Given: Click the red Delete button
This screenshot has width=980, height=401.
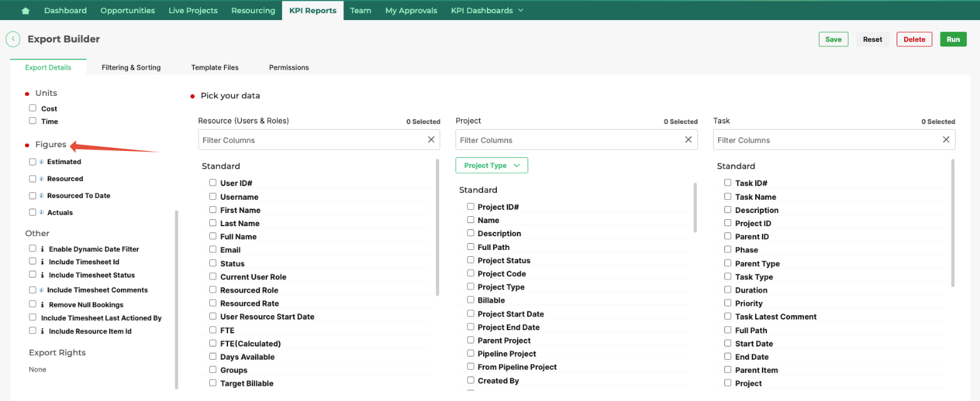Looking at the screenshot, I should (x=914, y=39).
